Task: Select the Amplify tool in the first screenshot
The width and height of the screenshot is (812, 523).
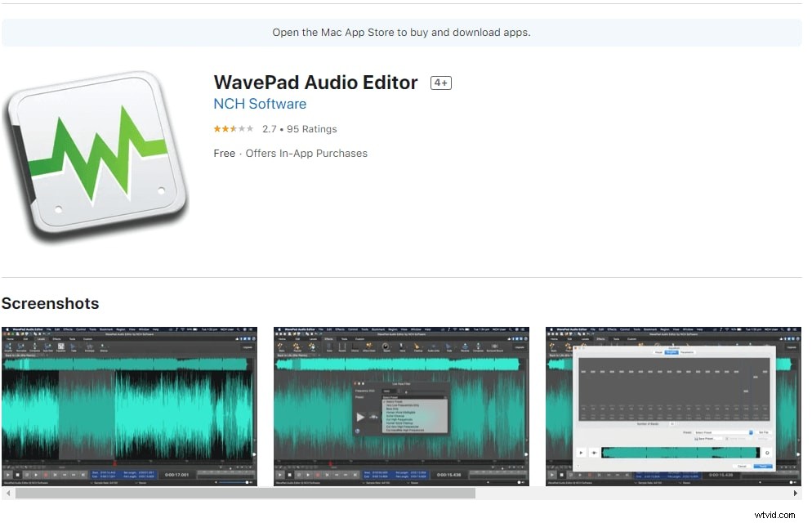Action: (9, 346)
